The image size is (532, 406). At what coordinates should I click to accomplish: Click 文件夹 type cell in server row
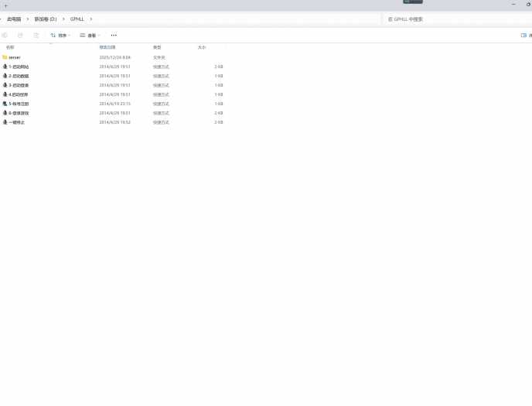pyautogui.click(x=159, y=57)
